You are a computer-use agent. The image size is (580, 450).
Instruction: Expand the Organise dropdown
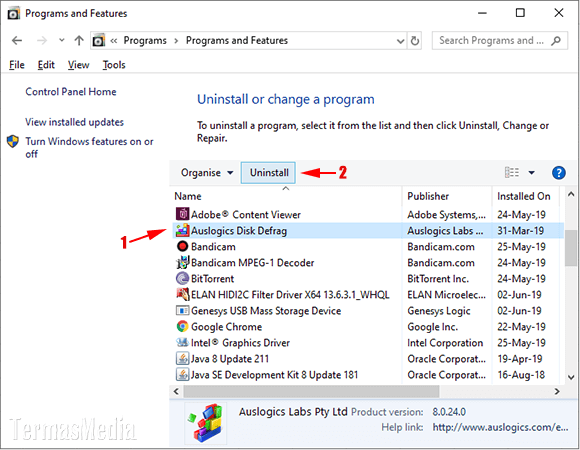(x=207, y=173)
